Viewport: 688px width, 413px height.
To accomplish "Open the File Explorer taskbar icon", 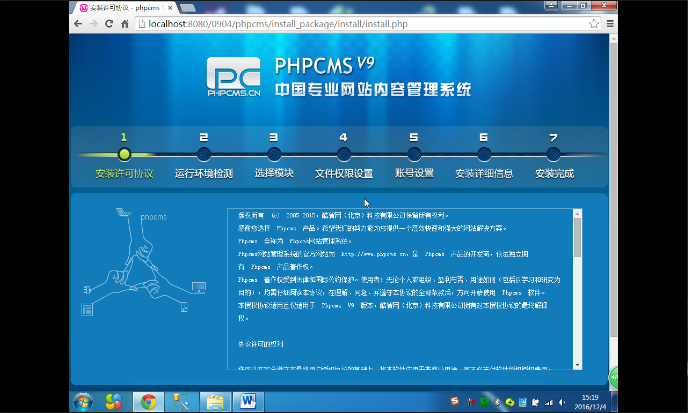I will tap(215, 402).
